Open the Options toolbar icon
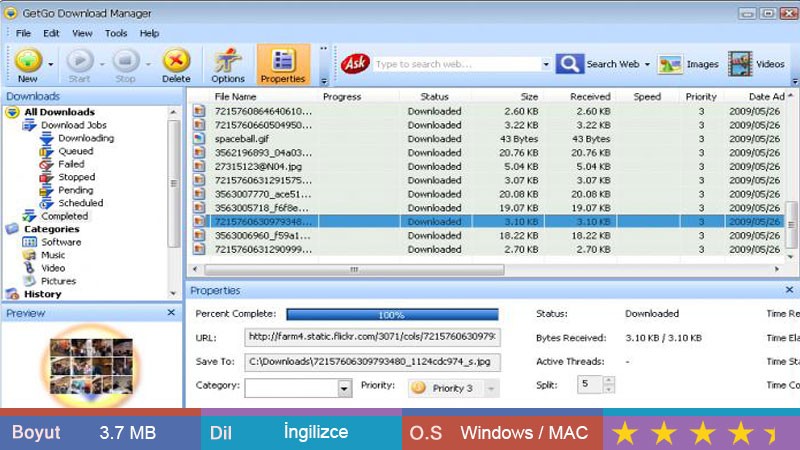Viewport: 800px width, 450px height. pyautogui.click(x=228, y=60)
